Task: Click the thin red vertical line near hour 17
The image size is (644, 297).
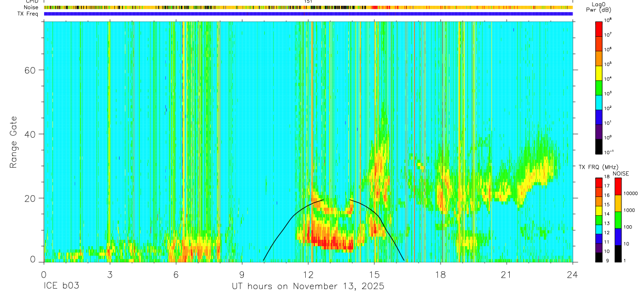Action: point(414,141)
